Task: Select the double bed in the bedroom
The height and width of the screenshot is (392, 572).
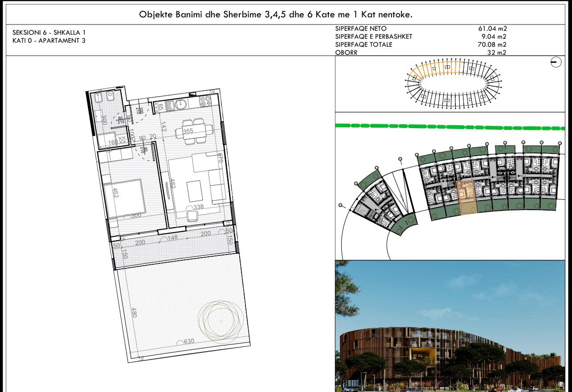Action: (x=124, y=198)
